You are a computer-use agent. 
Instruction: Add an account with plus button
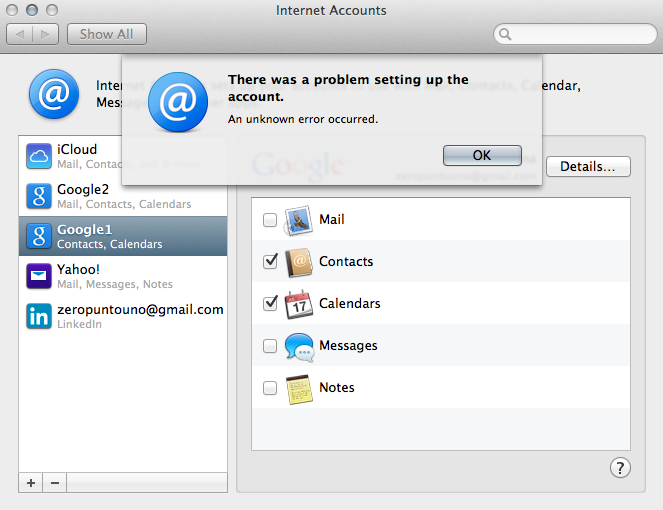pos(30,483)
